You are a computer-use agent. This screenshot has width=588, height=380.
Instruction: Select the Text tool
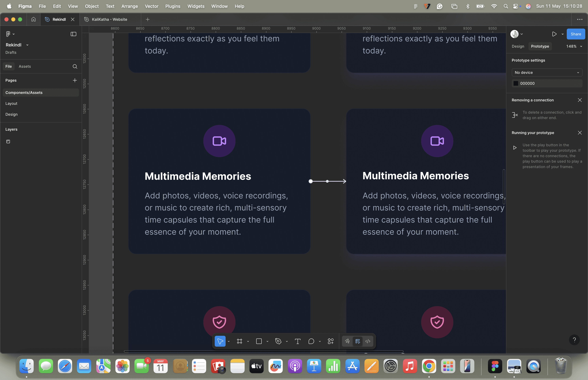[298, 341]
